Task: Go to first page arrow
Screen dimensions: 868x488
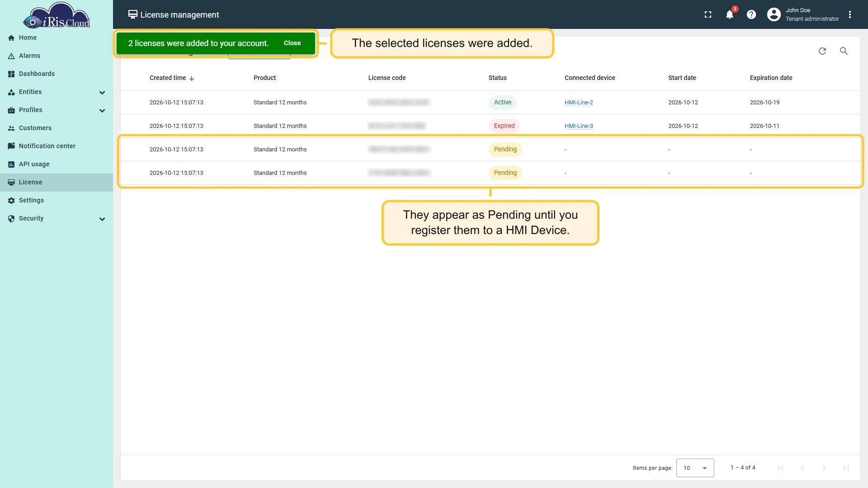Action: coord(781,468)
